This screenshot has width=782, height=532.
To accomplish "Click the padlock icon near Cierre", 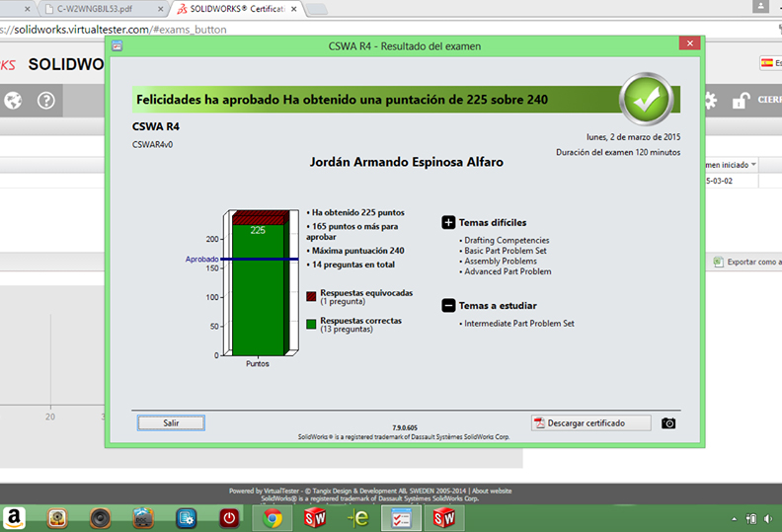I will tap(740, 101).
